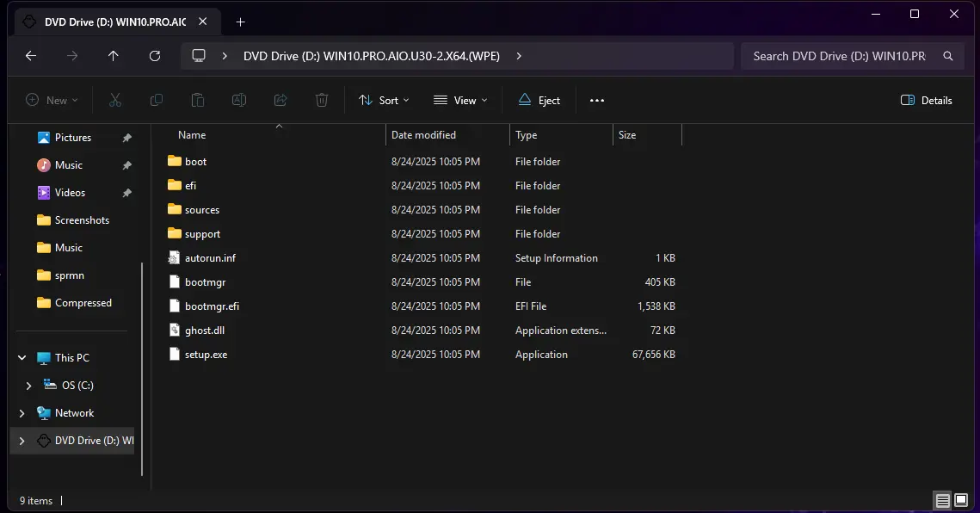The image size is (980, 513).
Task: Refresh the DVD Drive folder view
Action: (155, 56)
